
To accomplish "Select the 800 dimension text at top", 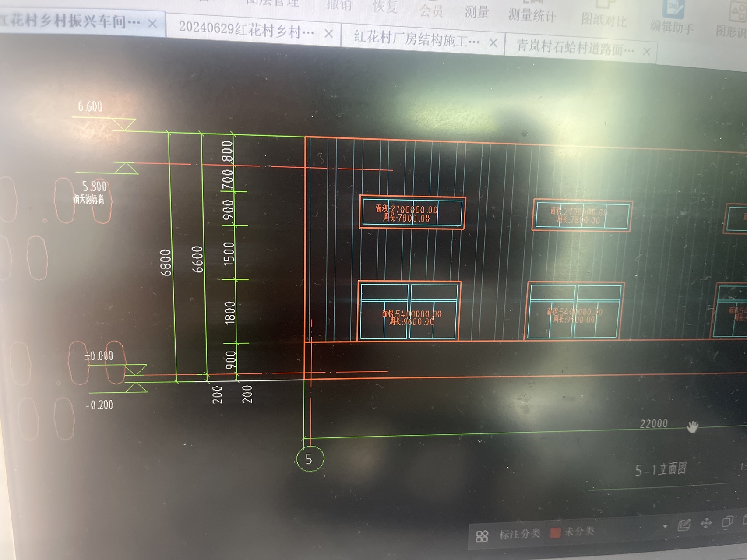I will coord(227,151).
